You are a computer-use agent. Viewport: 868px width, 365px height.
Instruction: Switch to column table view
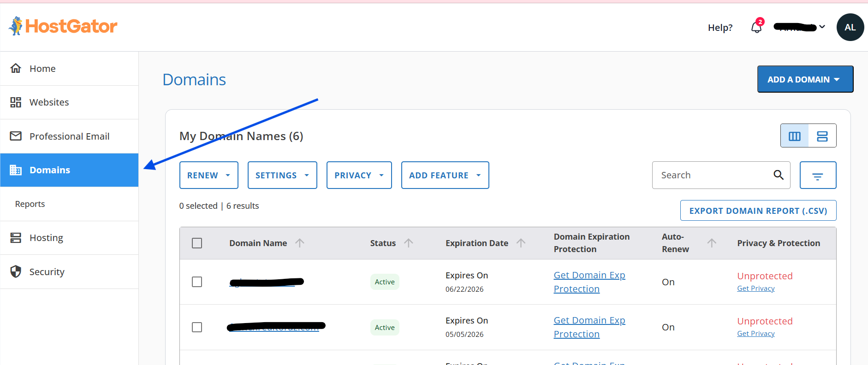(x=794, y=136)
